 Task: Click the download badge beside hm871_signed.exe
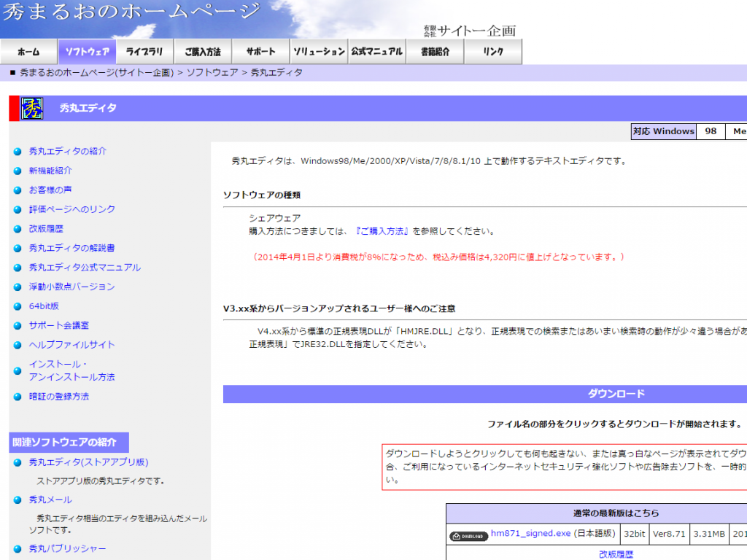[x=468, y=534]
